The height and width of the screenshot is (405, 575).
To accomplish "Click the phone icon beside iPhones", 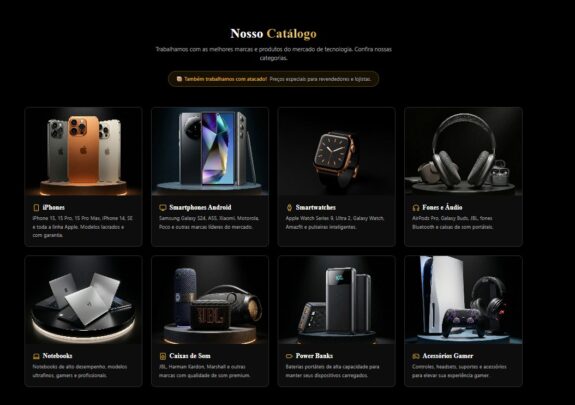I will (x=36, y=208).
